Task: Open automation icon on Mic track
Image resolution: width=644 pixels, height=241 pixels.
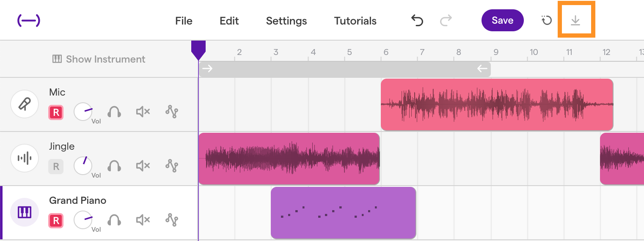Action: tap(171, 112)
